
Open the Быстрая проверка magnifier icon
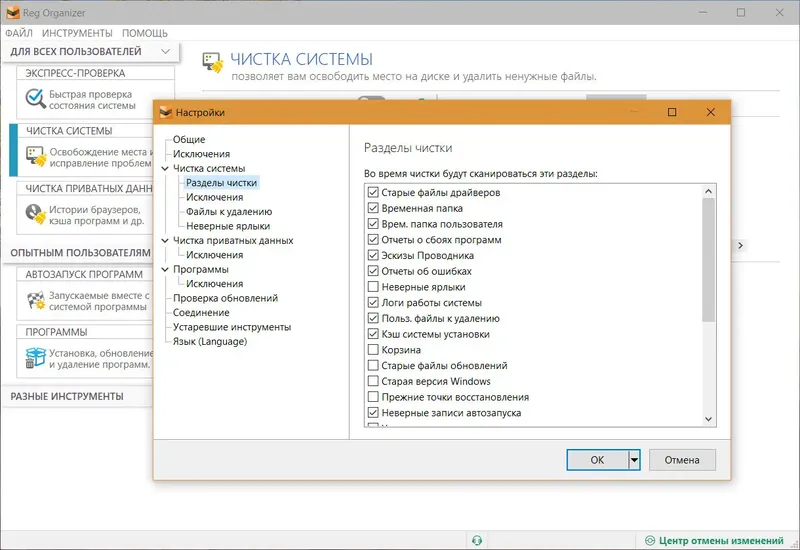click(x=35, y=99)
